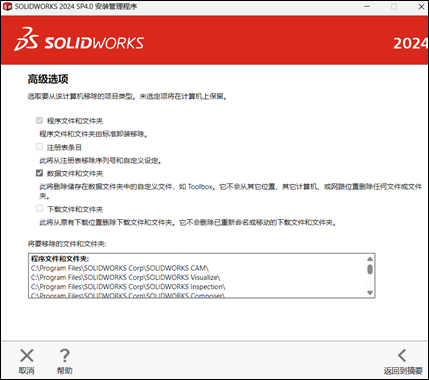Viewport: 429px width, 380px height.
Task: Click the 将要移除的文件和文件夹 label
Action: (x=67, y=244)
